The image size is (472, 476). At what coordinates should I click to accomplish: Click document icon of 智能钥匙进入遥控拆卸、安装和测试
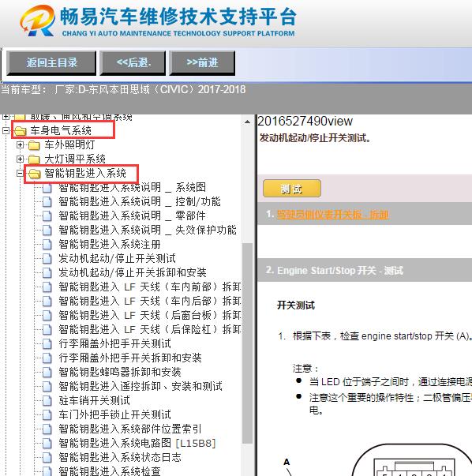[x=47, y=387]
